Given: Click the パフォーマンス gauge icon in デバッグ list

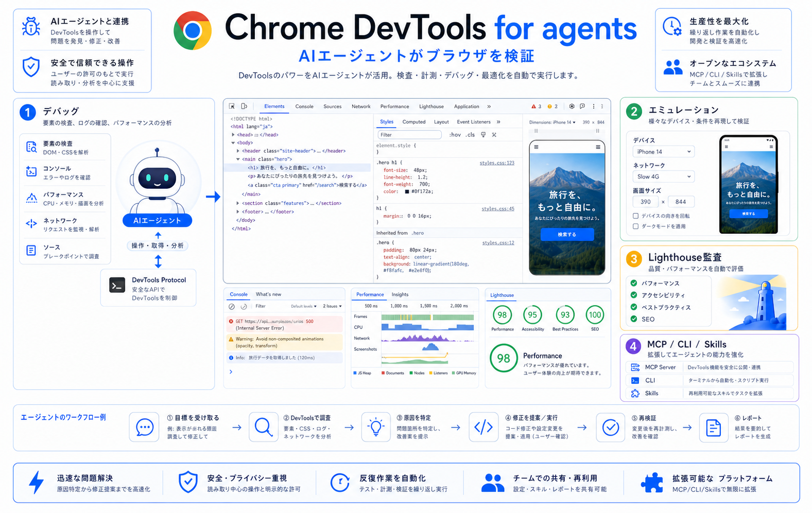Looking at the screenshot, I should coord(31,198).
